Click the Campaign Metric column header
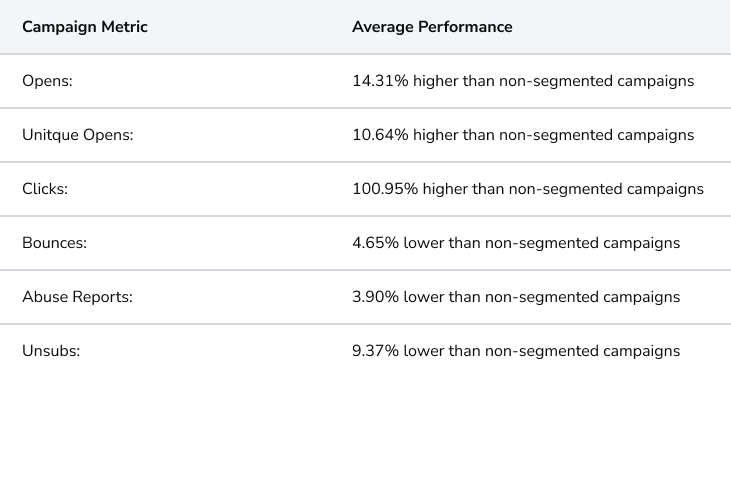Image resolution: width=731 pixels, height=486 pixels. pos(85,27)
